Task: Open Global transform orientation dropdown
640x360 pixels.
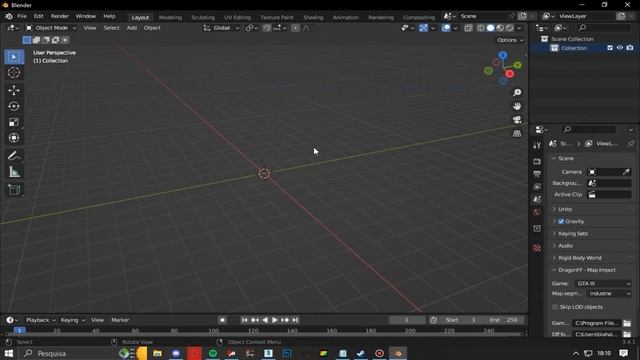Action: coord(222,28)
